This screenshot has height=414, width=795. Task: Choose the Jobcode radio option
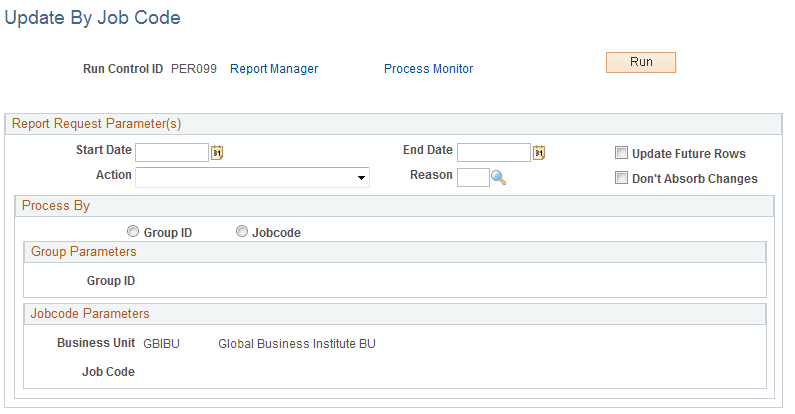pos(242,232)
